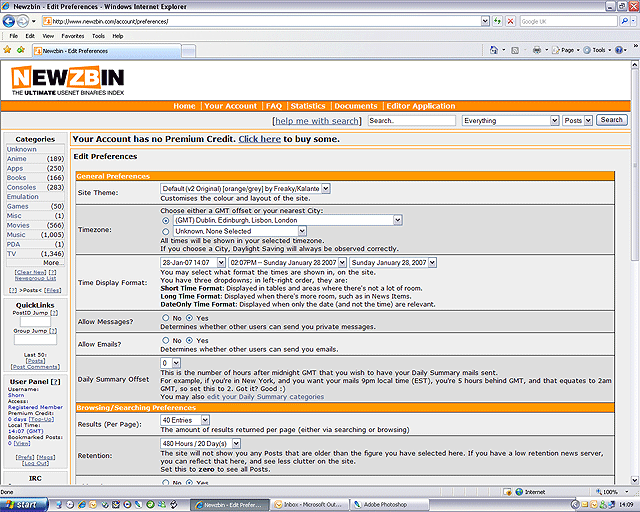Open the Everything search category dropdown
Image resolution: width=640 pixels, height=512 pixels.
coord(511,120)
